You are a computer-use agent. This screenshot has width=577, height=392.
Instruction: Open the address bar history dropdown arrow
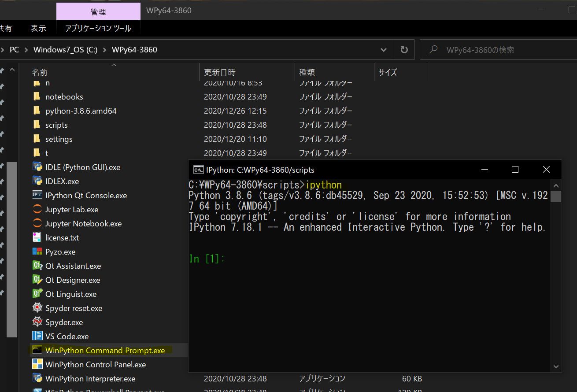tap(383, 50)
